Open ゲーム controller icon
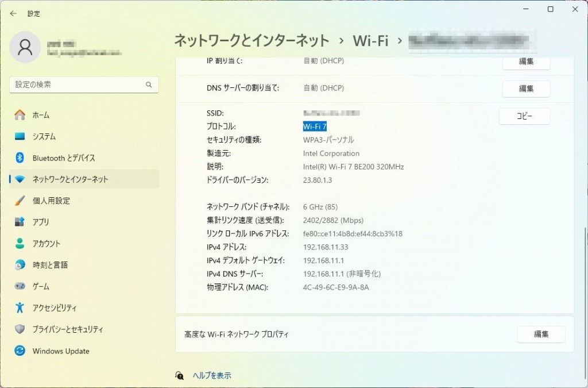The height and width of the screenshot is (388, 588). point(20,286)
